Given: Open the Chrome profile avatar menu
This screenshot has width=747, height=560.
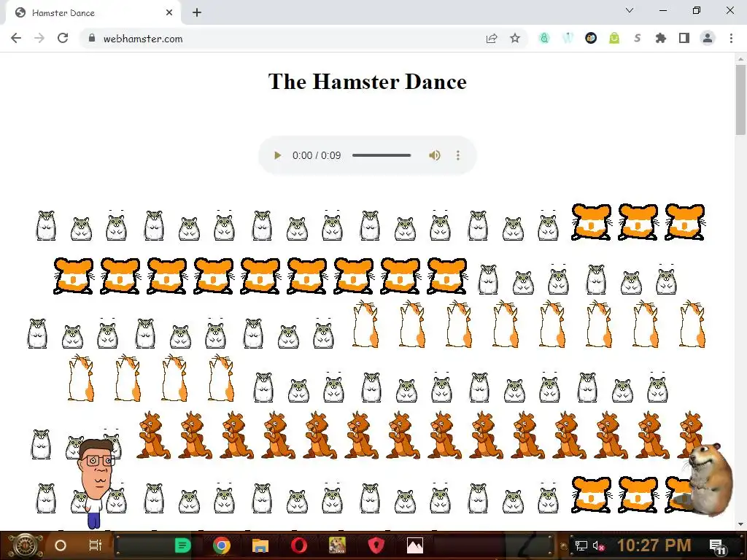Looking at the screenshot, I should [708, 39].
